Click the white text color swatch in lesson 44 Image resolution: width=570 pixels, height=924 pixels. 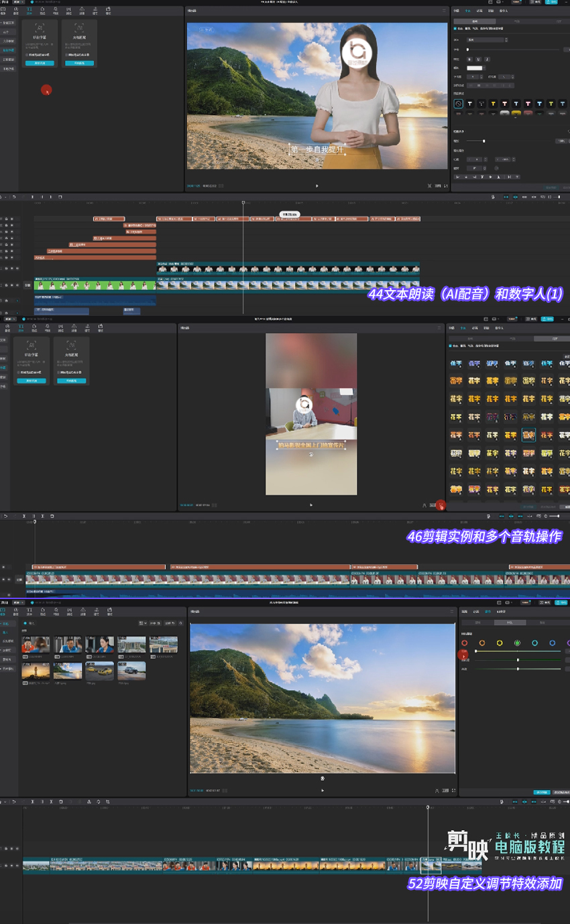click(x=475, y=68)
